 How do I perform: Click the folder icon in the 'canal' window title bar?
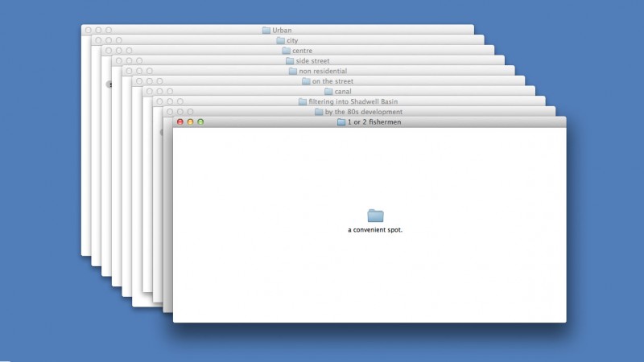tap(328, 91)
